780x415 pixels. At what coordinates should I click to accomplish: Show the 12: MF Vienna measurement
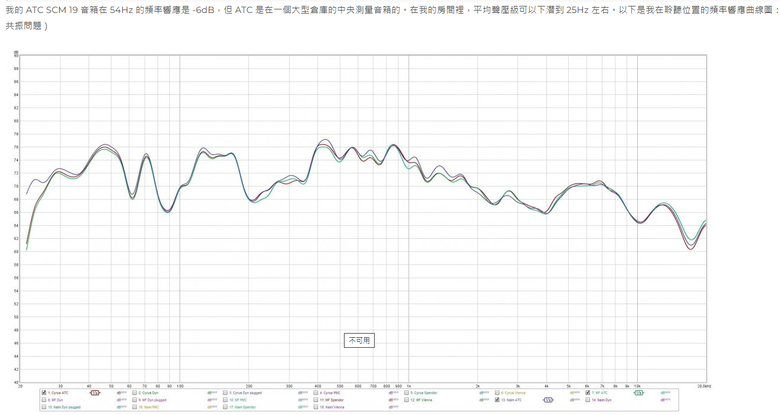pyautogui.click(x=406, y=400)
